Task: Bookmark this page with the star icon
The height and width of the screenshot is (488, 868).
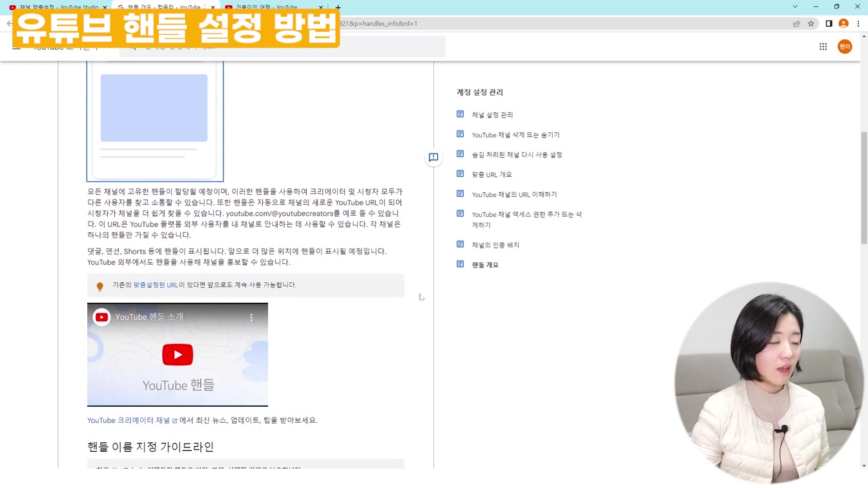Action: 811,24
